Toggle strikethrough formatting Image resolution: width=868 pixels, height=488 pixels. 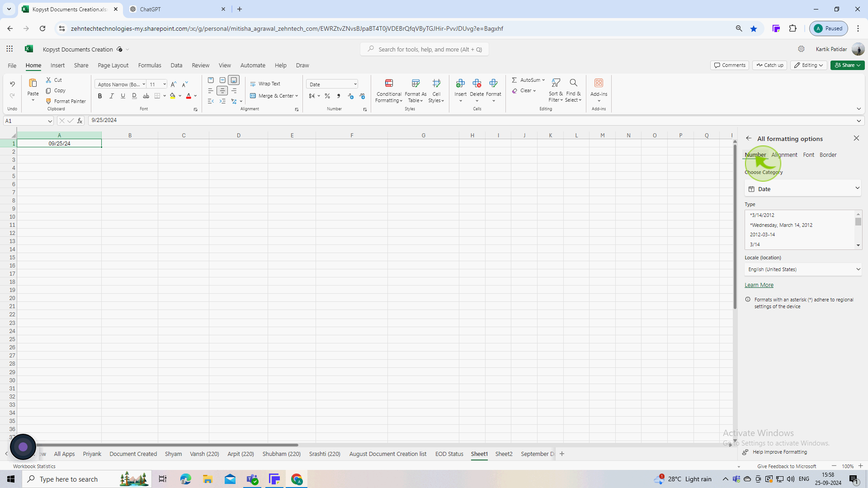tap(146, 96)
